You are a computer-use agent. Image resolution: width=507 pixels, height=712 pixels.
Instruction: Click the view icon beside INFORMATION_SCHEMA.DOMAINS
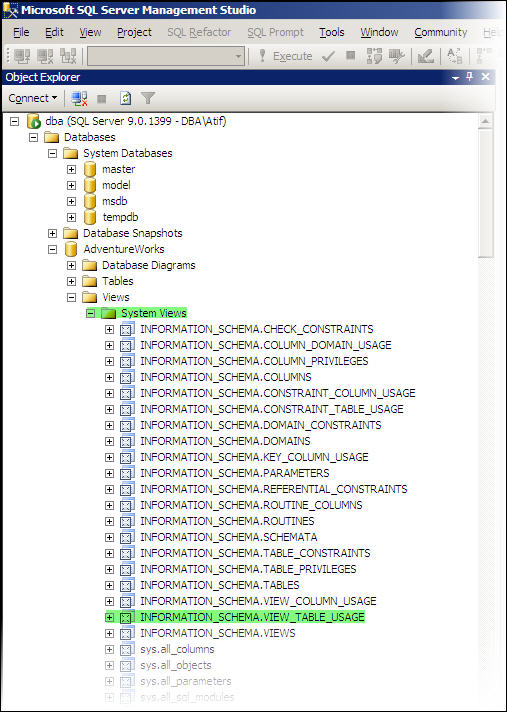128,441
